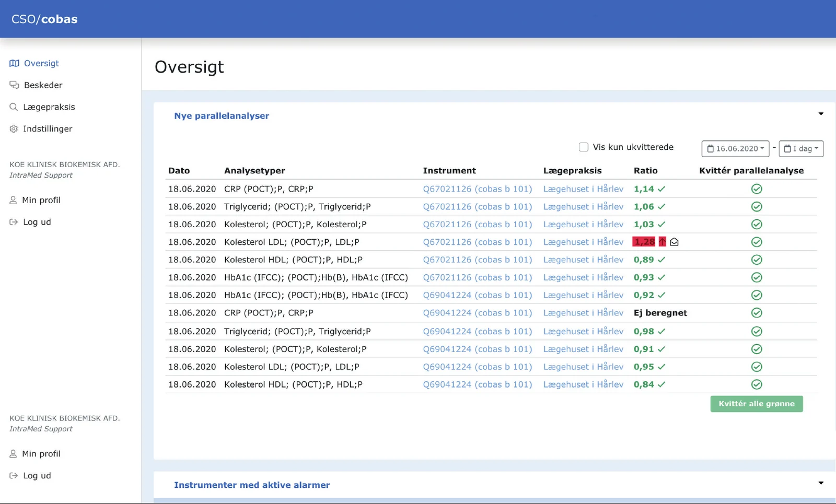Click the CSO/cobas logo in the header
Screen dimensions: 836x504
point(44,19)
